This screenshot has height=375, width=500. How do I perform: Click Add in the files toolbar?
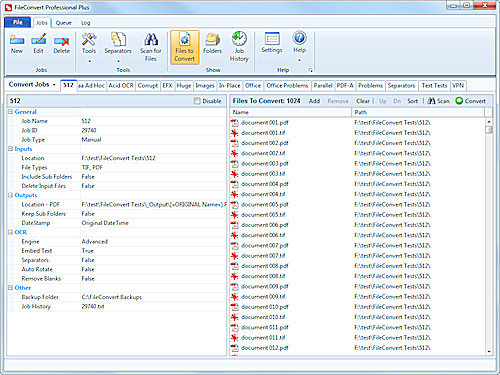pos(314,101)
